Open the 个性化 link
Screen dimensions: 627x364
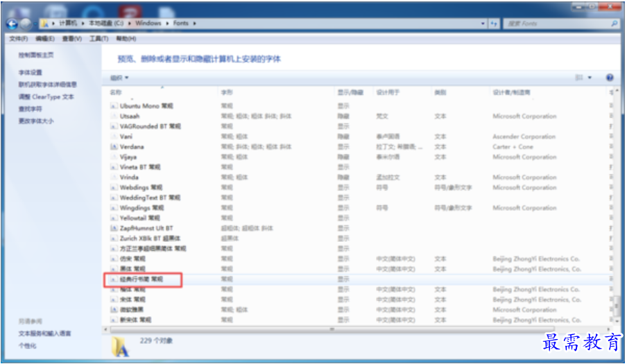click(x=27, y=345)
